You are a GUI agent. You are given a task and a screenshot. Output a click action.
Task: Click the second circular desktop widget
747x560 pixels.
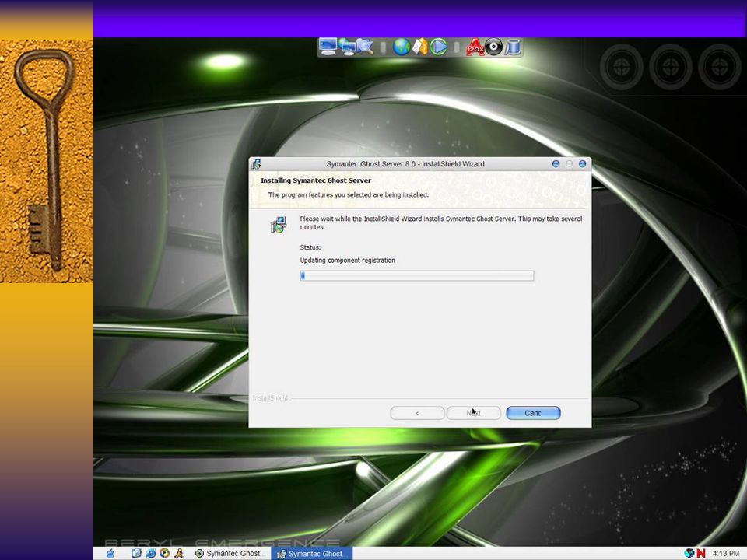click(670, 67)
